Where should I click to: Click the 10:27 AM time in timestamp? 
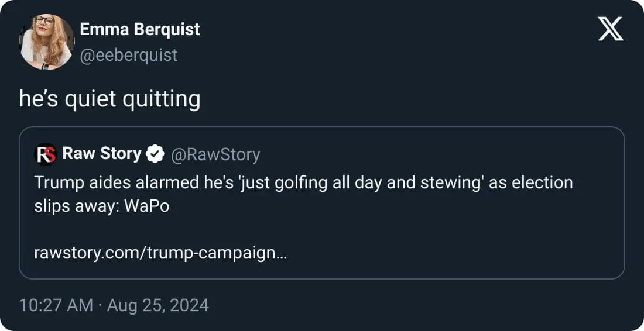[x=56, y=305]
